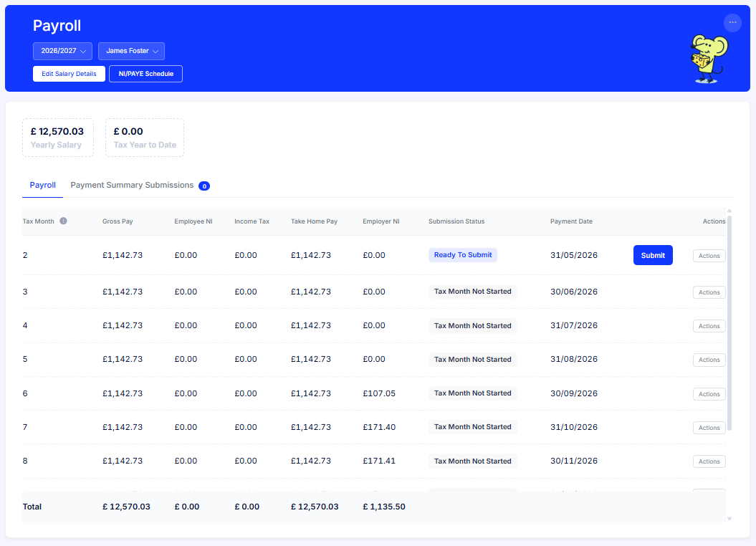Switch to the Payroll tab

[x=42, y=186]
